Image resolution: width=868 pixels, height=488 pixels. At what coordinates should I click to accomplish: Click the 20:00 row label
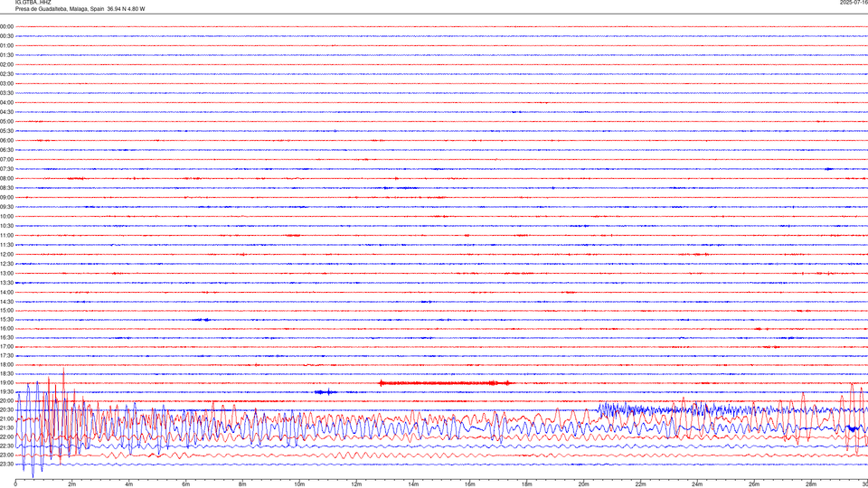coord(6,400)
